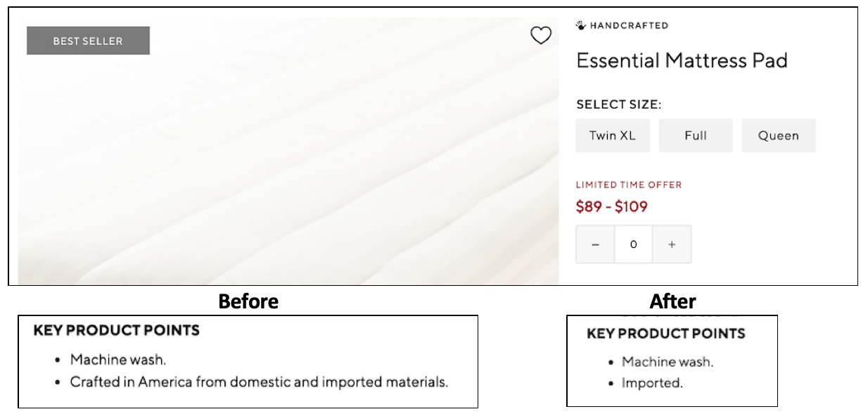Click the Handcrafted hand icon

(x=581, y=25)
